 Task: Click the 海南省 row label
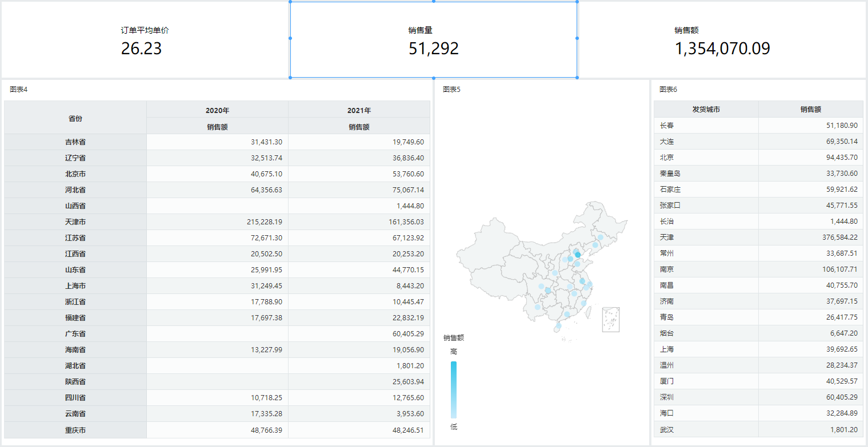tap(75, 349)
